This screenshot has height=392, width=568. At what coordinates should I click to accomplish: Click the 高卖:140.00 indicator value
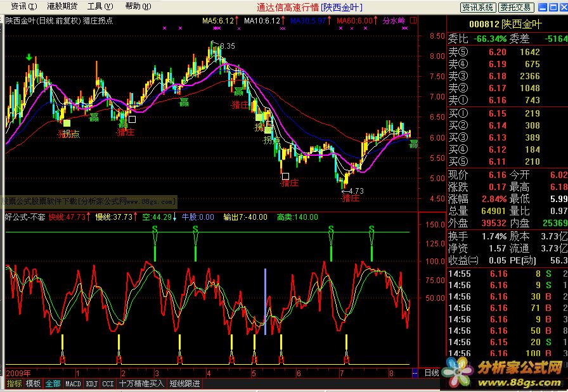pyautogui.click(x=297, y=217)
